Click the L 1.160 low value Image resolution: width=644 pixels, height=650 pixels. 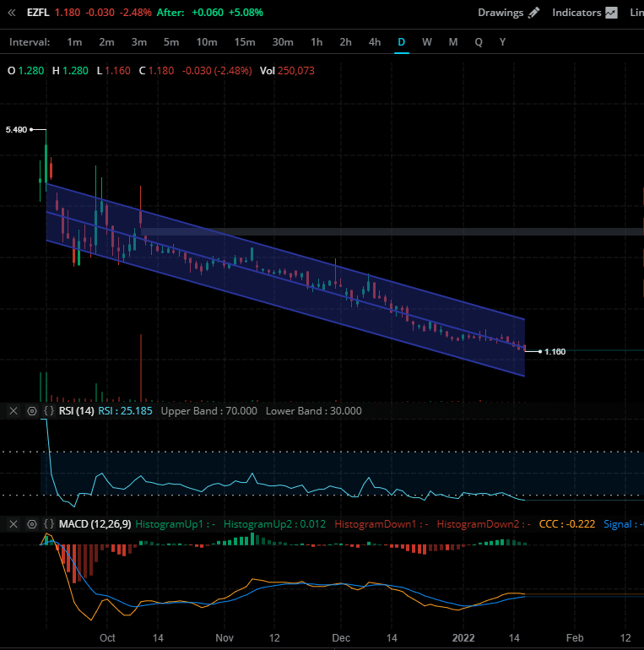114,71
